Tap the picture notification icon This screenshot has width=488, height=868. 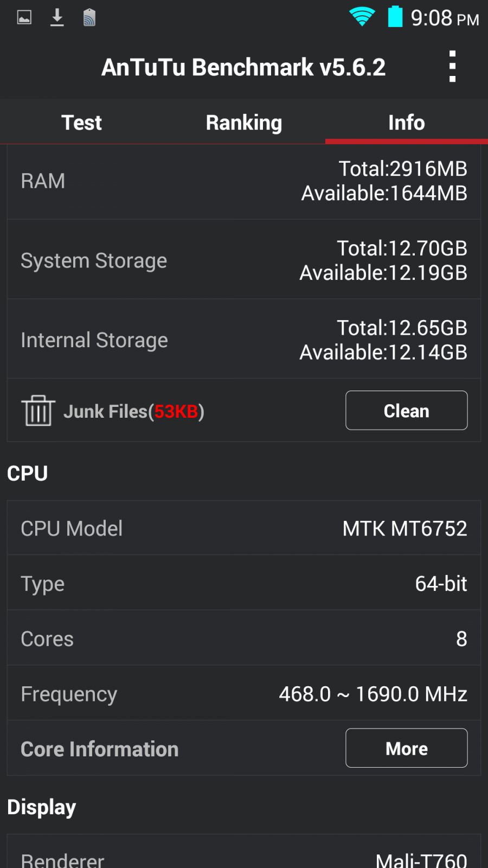(x=24, y=17)
